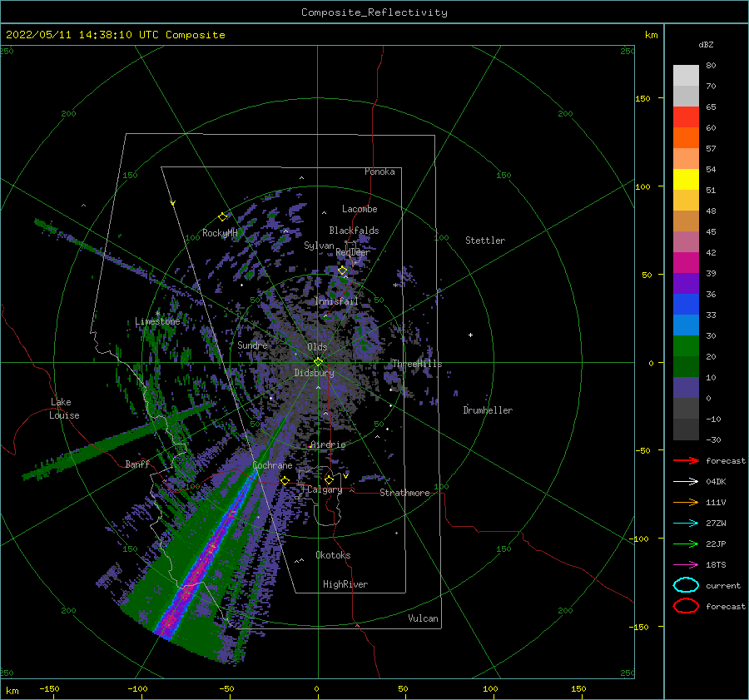Click the white 04DK arrow in legend
Screen dimensions: 749x700
pyautogui.click(x=686, y=482)
